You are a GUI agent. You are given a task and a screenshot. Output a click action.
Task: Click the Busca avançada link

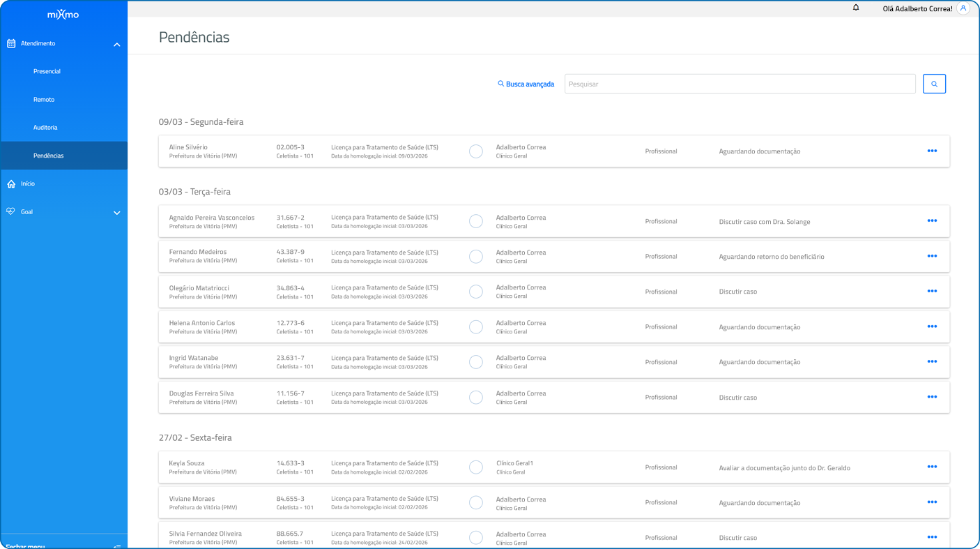[x=526, y=84]
